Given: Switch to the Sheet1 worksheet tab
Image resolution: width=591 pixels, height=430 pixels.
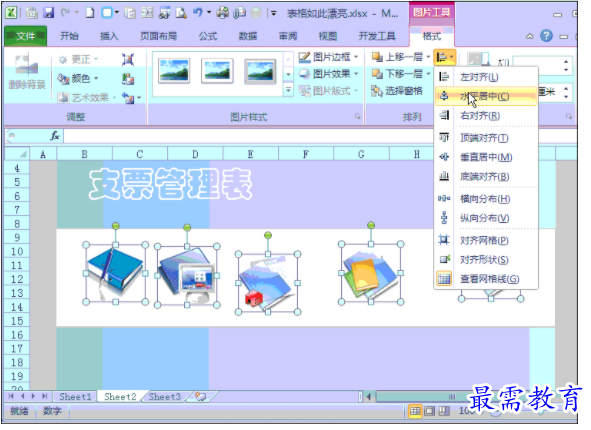Looking at the screenshot, I should pos(75,396).
